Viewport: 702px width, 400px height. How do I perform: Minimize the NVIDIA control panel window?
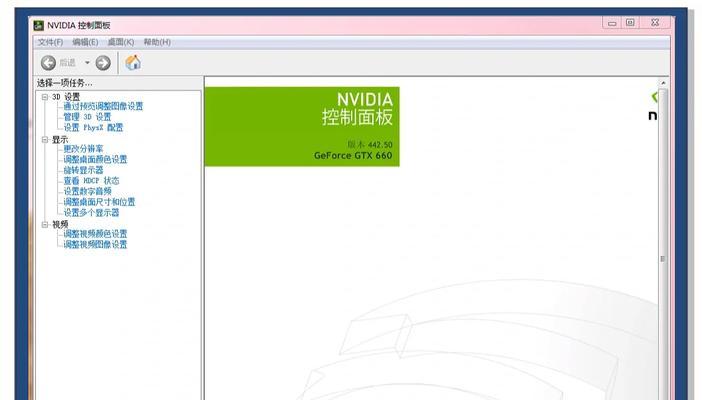point(612,23)
